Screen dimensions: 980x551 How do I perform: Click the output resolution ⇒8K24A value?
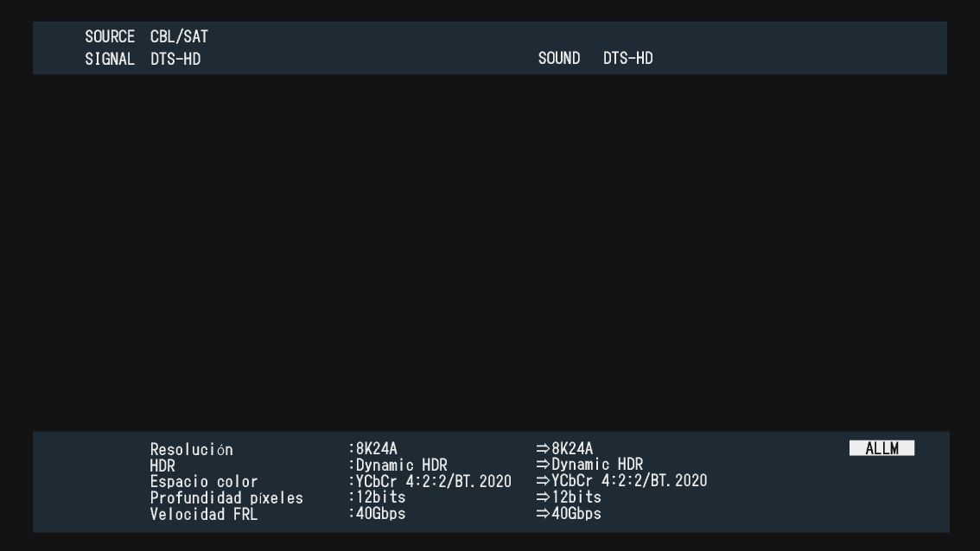[x=564, y=448]
